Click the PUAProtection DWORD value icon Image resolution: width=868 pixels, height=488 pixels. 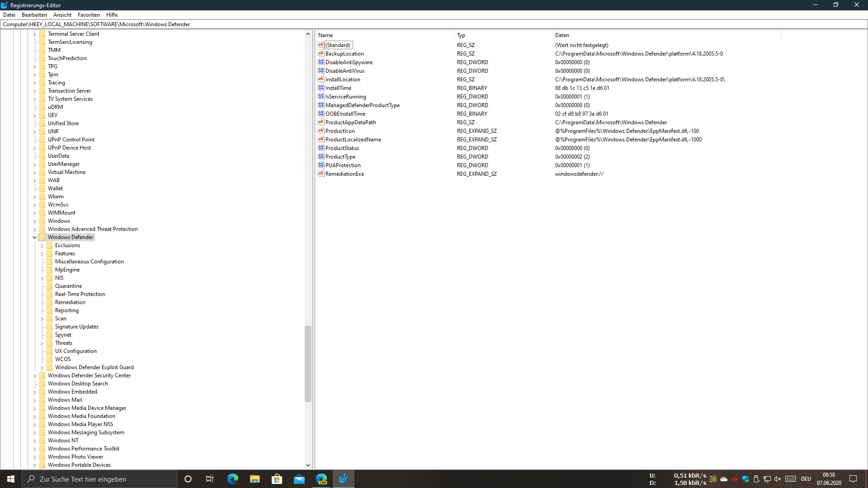321,165
